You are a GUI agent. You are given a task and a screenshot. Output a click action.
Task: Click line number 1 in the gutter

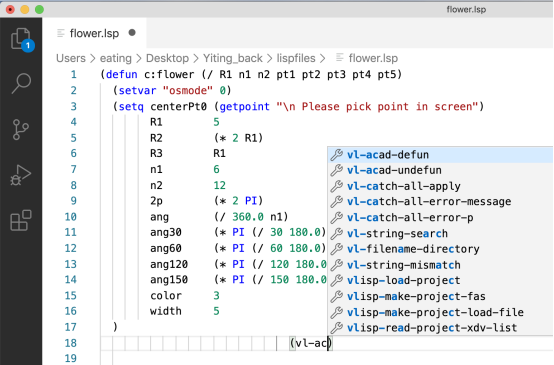[x=73, y=75]
